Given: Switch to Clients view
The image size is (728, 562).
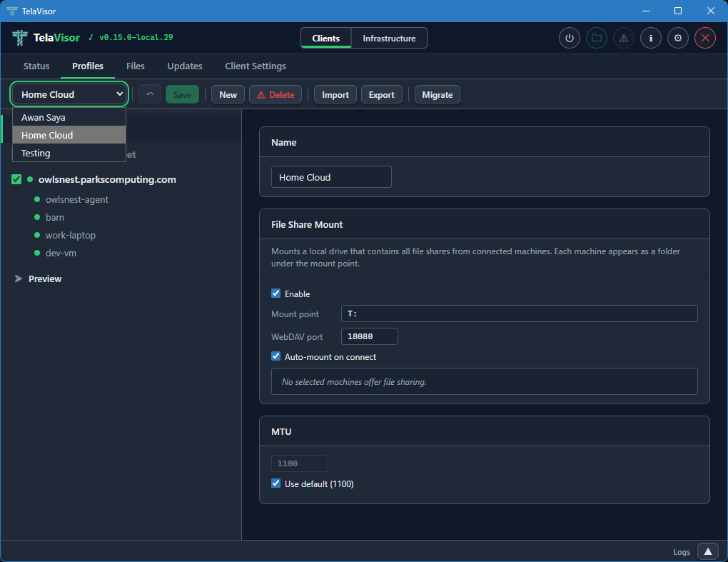Looking at the screenshot, I should [325, 38].
